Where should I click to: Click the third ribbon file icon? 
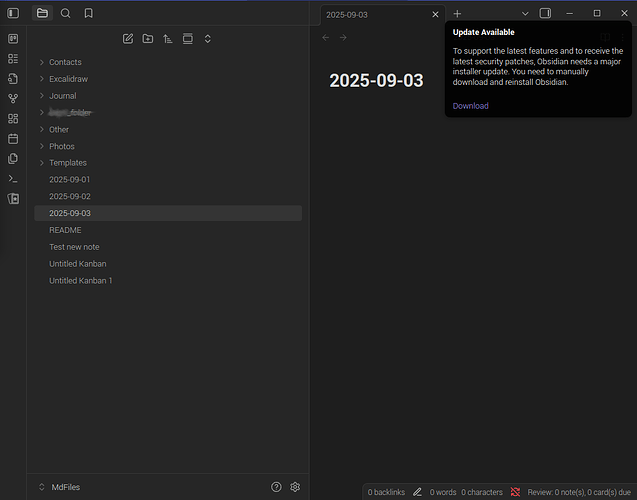(13, 78)
